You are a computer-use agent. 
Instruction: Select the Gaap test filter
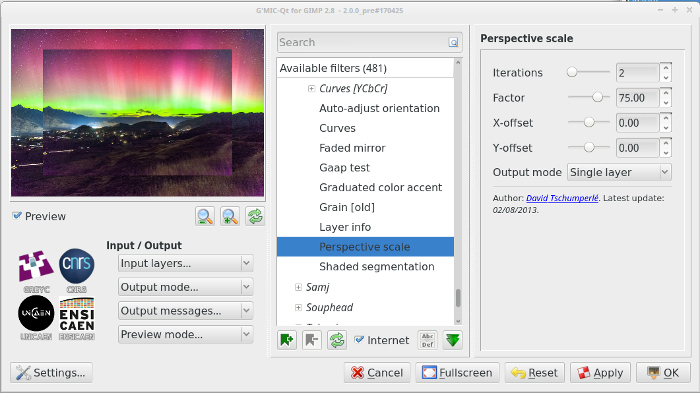344,168
